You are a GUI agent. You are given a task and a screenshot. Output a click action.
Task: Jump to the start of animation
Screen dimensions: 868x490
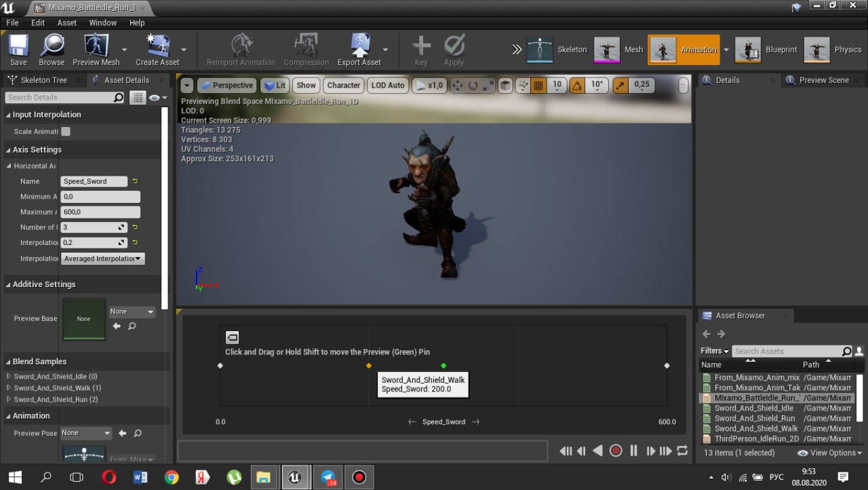click(x=566, y=451)
